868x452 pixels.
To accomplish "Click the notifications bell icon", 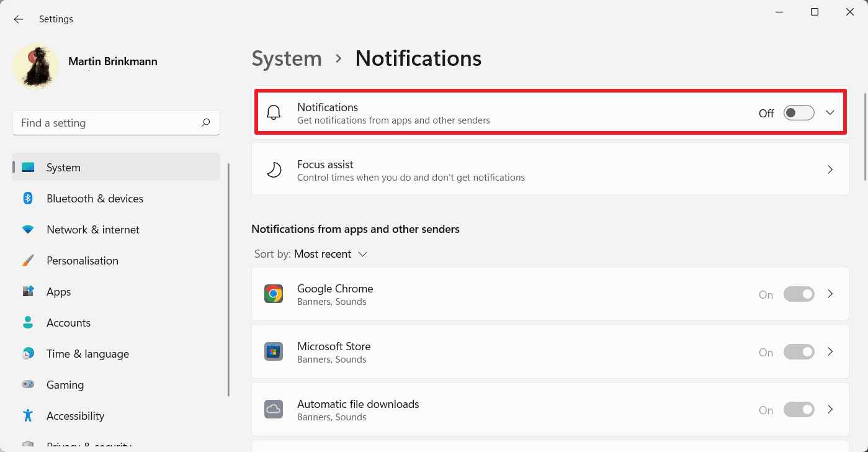I will click(274, 112).
